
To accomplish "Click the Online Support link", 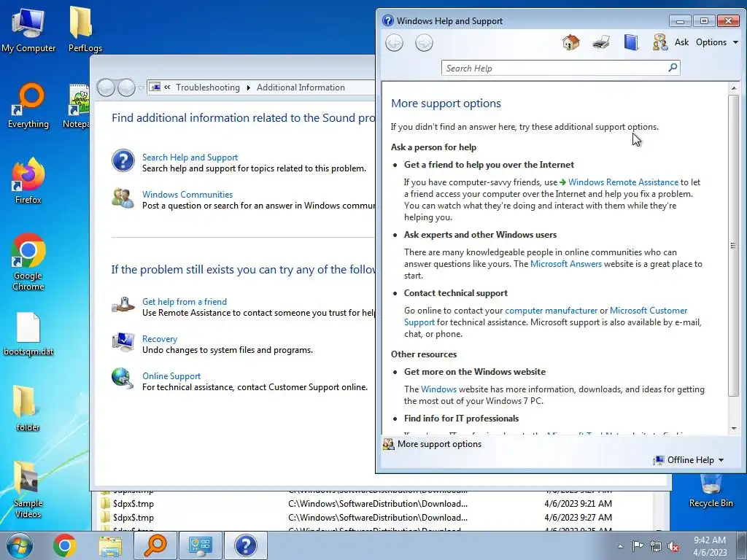I will (171, 376).
